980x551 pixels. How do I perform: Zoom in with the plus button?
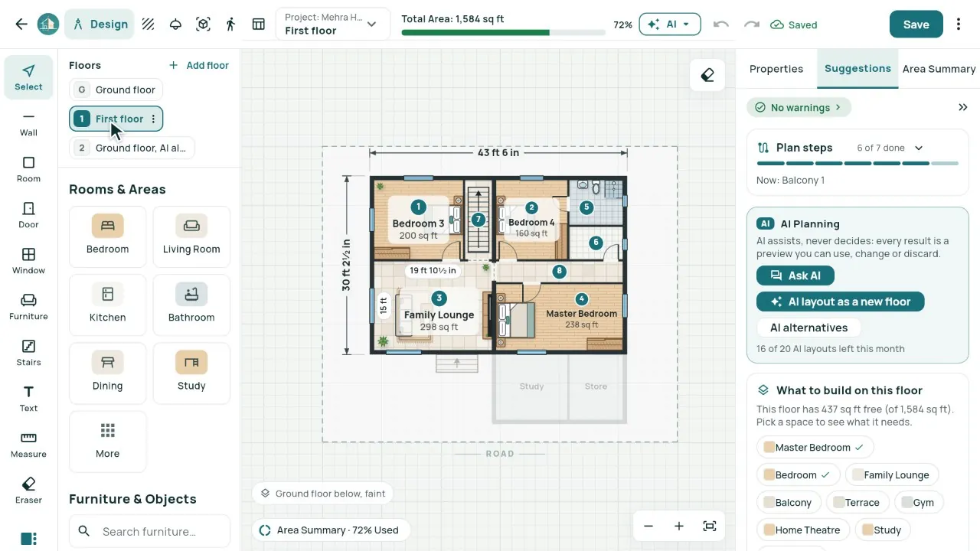pos(678,526)
